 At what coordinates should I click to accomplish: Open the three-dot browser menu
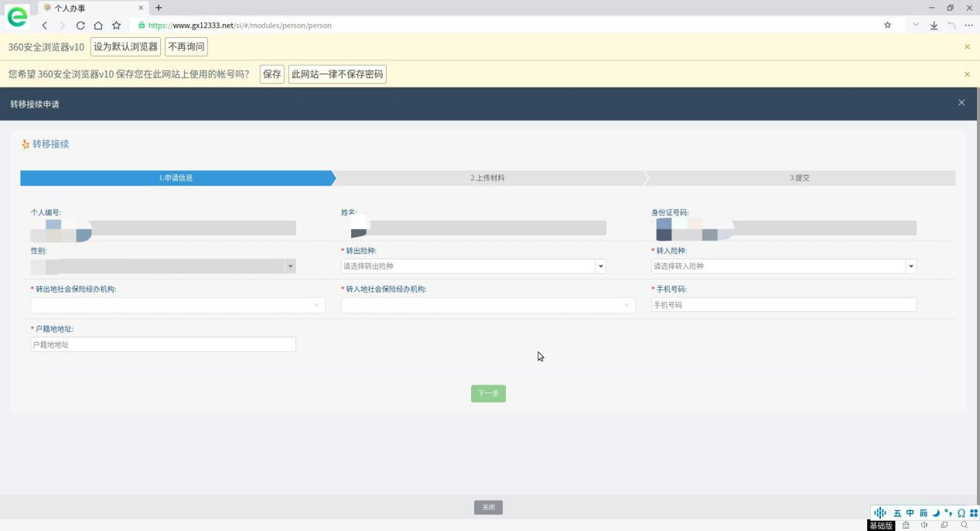click(968, 26)
